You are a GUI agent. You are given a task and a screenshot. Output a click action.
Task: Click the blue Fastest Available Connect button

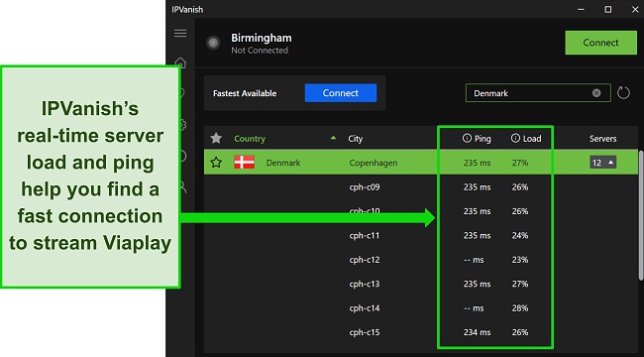[x=341, y=93]
